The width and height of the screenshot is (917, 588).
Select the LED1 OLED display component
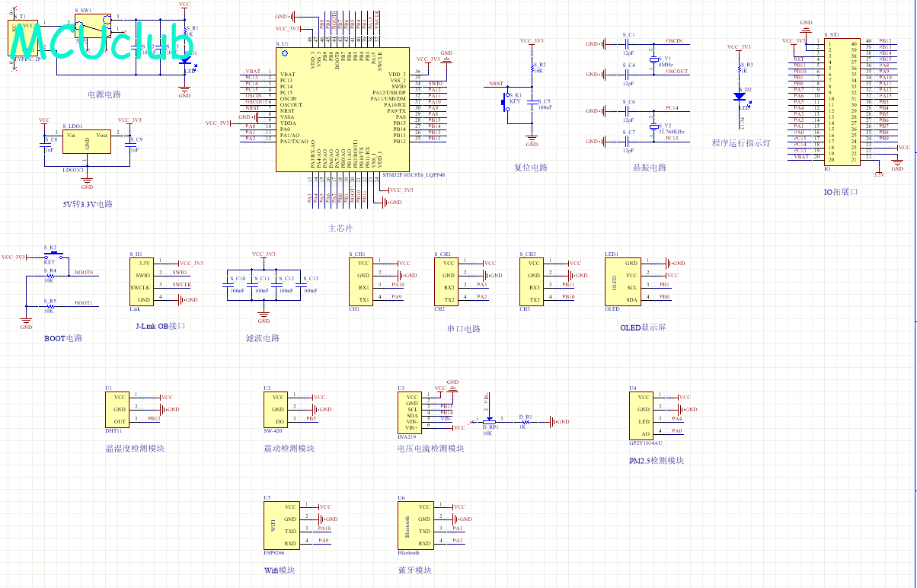click(x=622, y=281)
